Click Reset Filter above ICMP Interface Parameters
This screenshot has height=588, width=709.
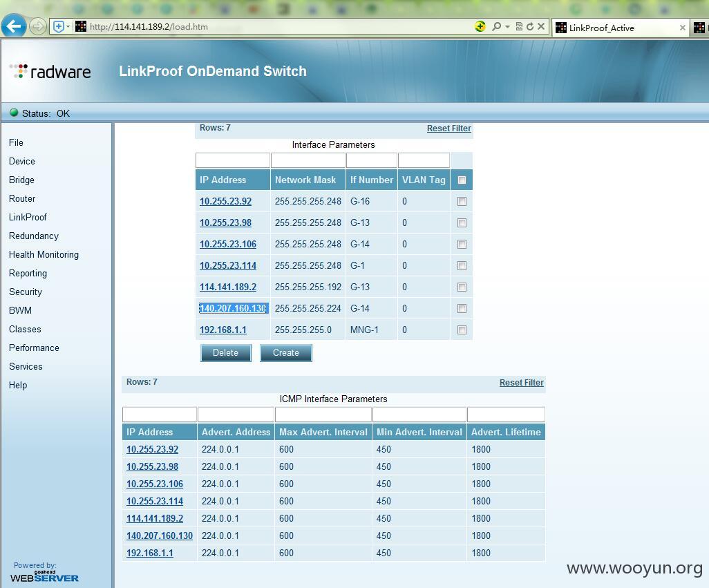point(521,382)
